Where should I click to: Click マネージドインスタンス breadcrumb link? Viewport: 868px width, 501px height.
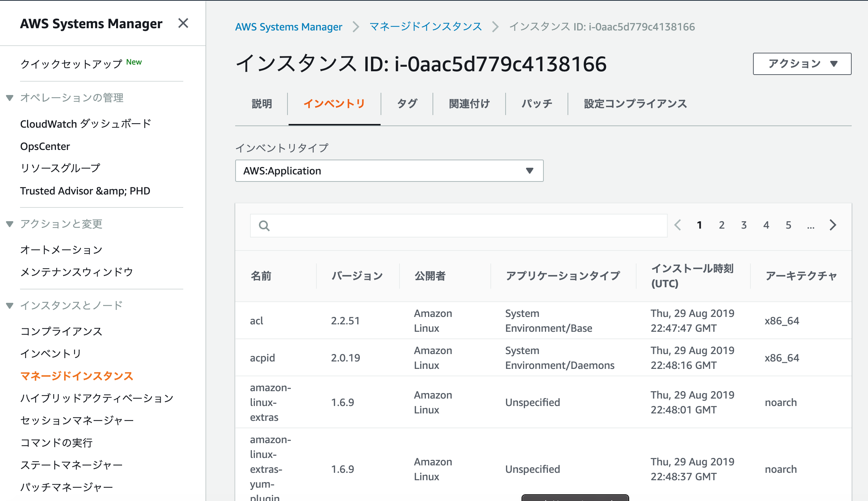(x=426, y=27)
